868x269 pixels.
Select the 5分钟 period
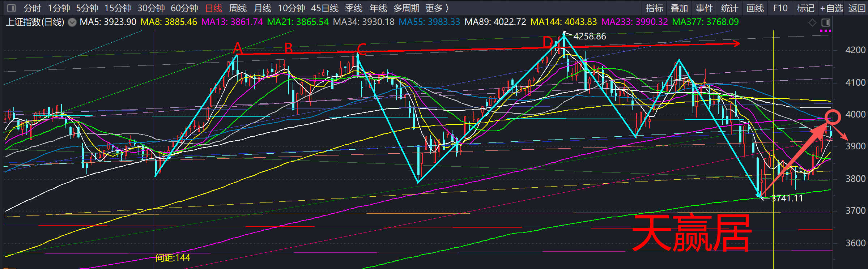pyautogui.click(x=87, y=8)
